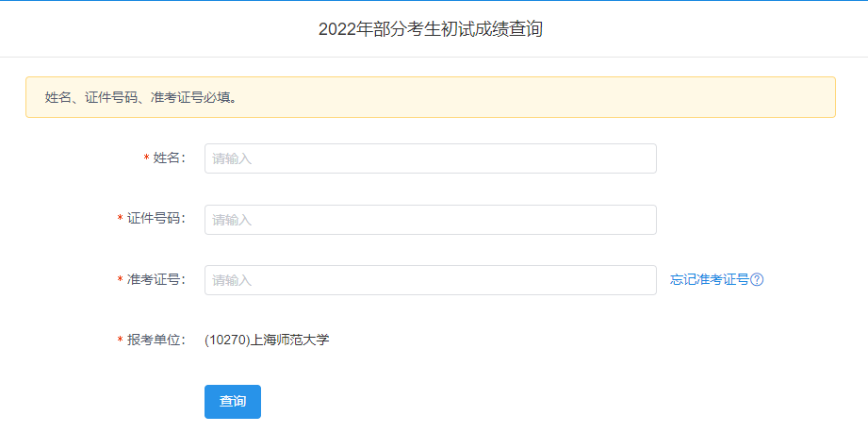
Task: Click the 请输入 placeholder in 姓名 box
Action: pyautogui.click(x=232, y=158)
